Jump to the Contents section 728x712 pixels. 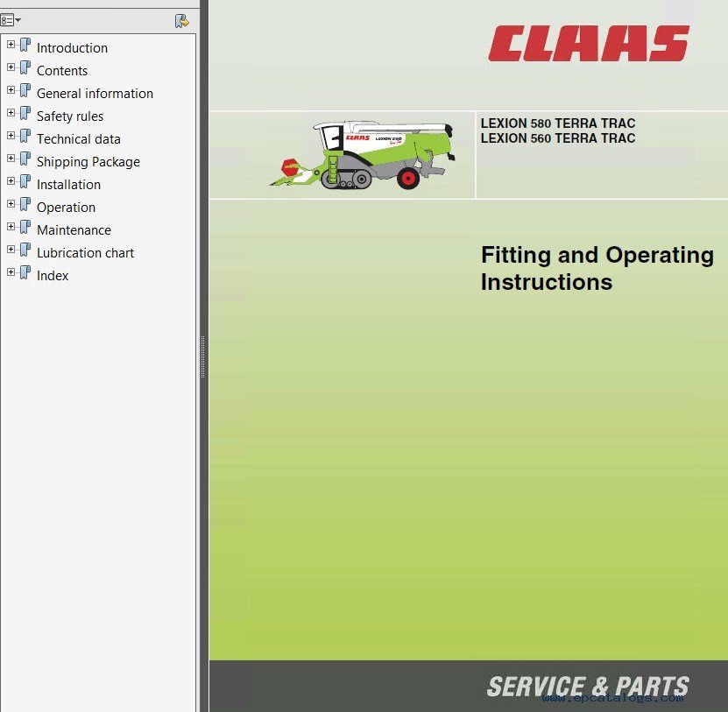tap(62, 71)
